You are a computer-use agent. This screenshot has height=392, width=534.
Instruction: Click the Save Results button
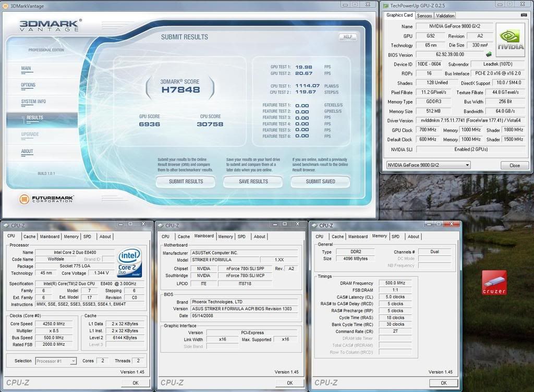tap(253, 181)
